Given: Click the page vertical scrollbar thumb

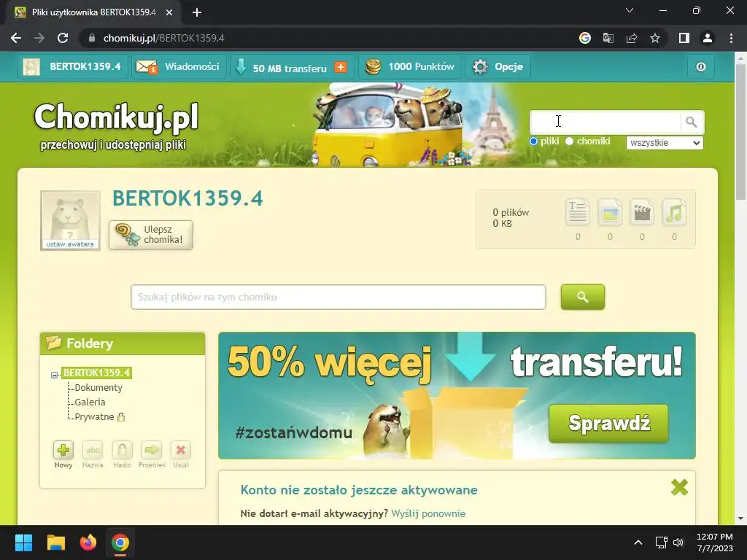Looking at the screenshot, I should [x=741, y=131].
